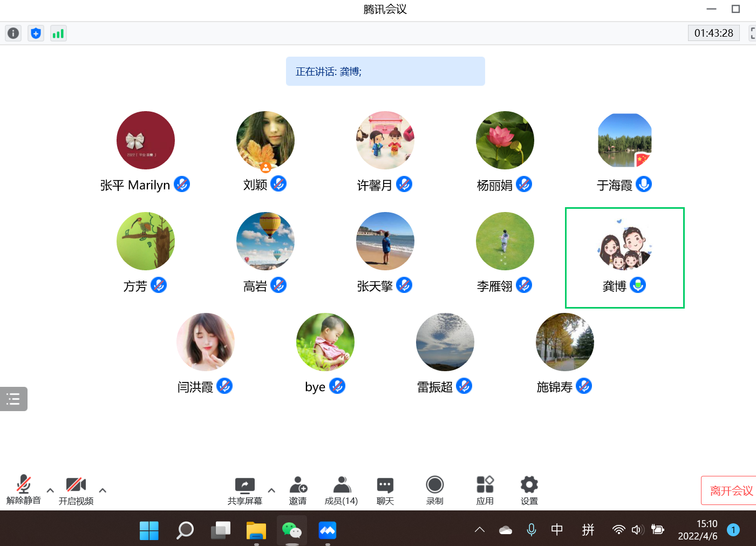Check the network quality indicator

(x=58, y=33)
